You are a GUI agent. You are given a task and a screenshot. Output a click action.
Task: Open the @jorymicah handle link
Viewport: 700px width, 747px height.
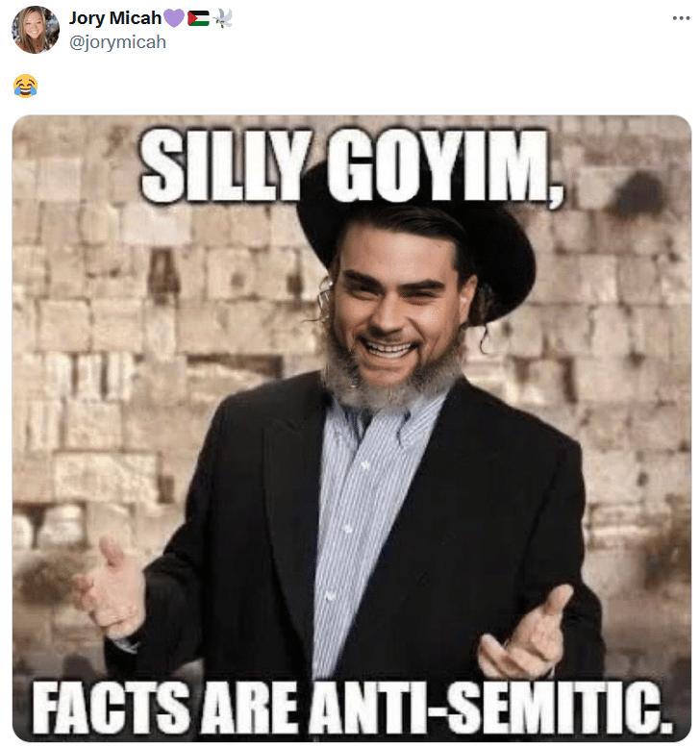click(x=117, y=42)
